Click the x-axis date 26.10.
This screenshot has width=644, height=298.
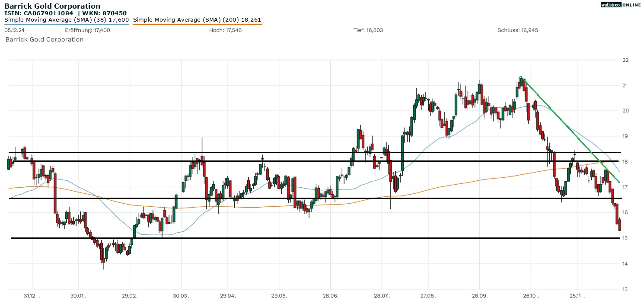[x=531, y=295]
